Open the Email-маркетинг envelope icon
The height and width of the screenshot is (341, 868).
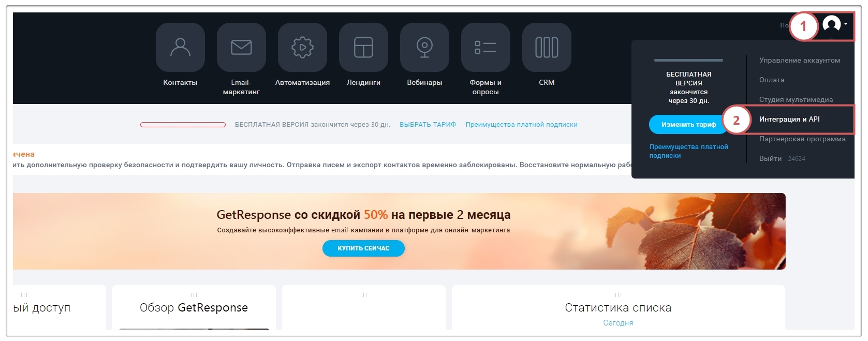(x=241, y=48)
